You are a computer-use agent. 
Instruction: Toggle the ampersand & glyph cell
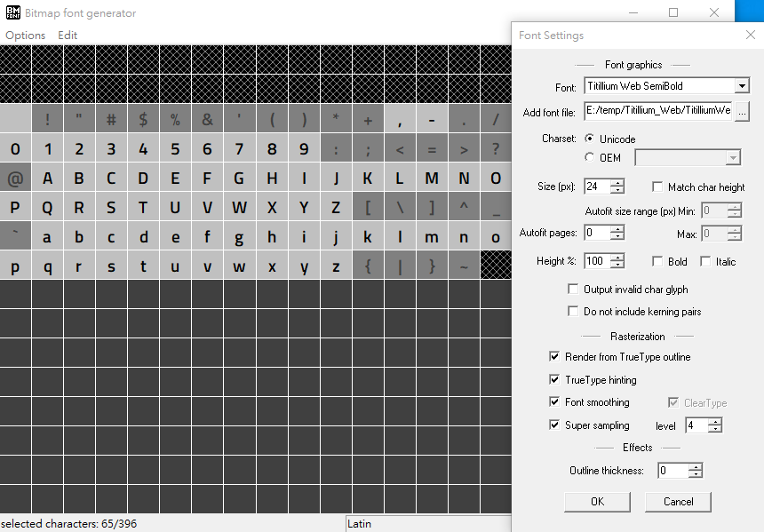(x=207, y=119)
